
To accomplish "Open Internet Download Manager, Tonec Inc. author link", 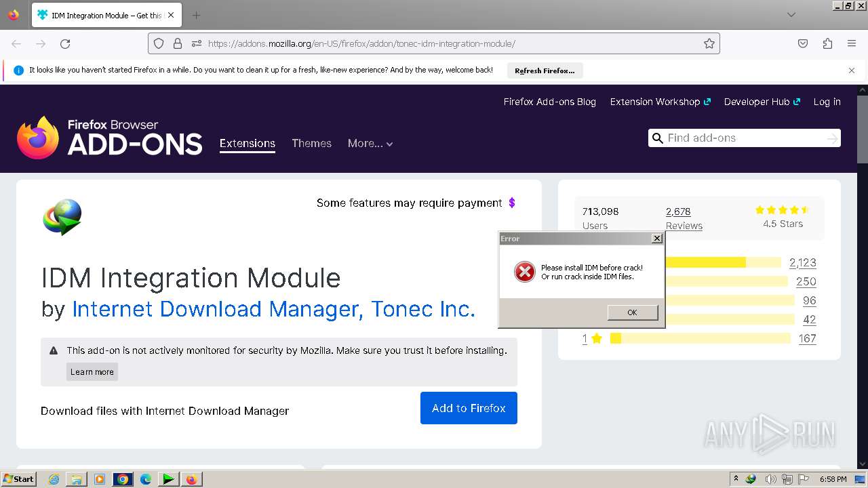I will point(274,309).
